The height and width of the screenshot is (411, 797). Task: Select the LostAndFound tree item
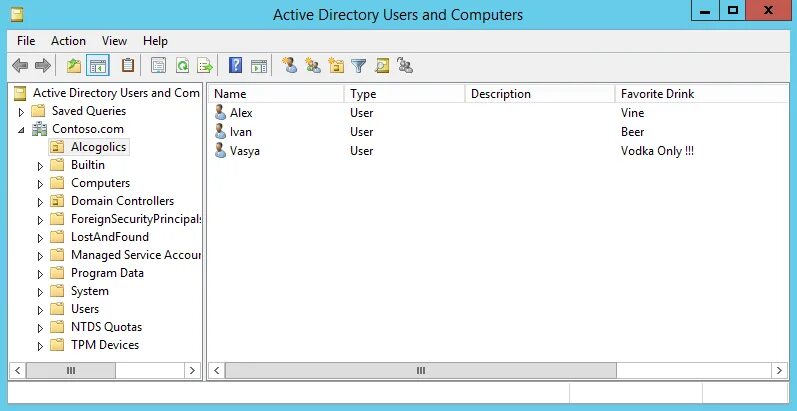110,237
